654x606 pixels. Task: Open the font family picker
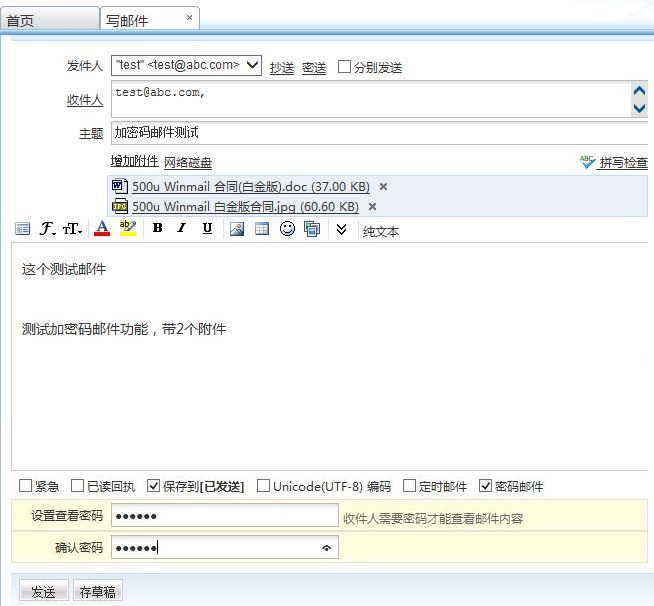pos(48,229)
